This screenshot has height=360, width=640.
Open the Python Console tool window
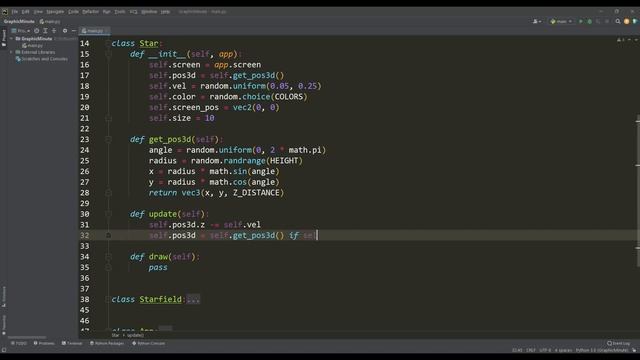click(x=149, y=343)
